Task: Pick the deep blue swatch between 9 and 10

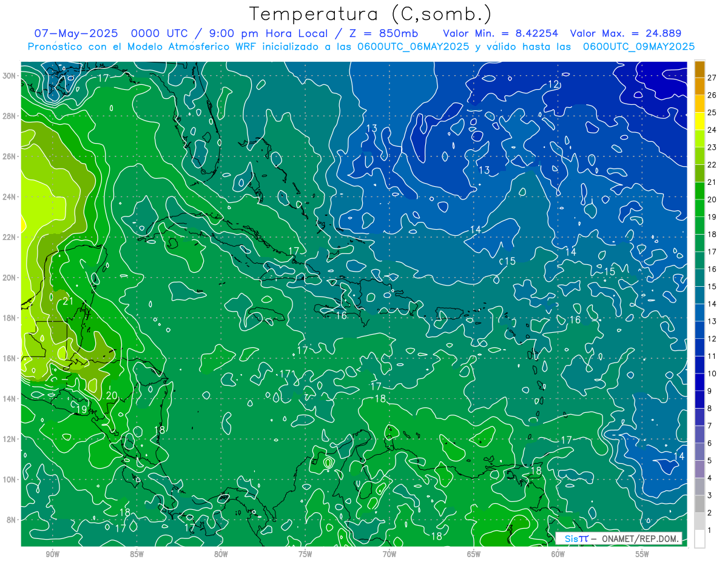Action: pyautogui.click(x=699, y=382)
